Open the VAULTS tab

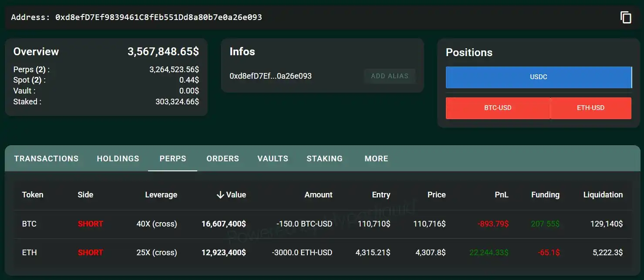[x=273, y=158]
